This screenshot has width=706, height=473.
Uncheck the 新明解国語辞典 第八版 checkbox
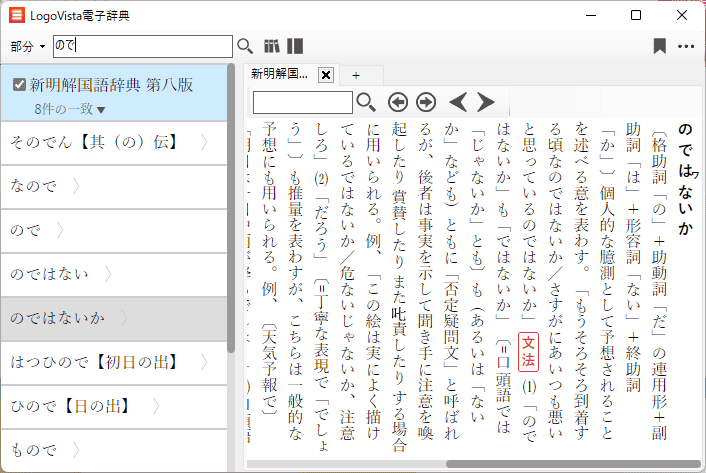pos(19,85)
